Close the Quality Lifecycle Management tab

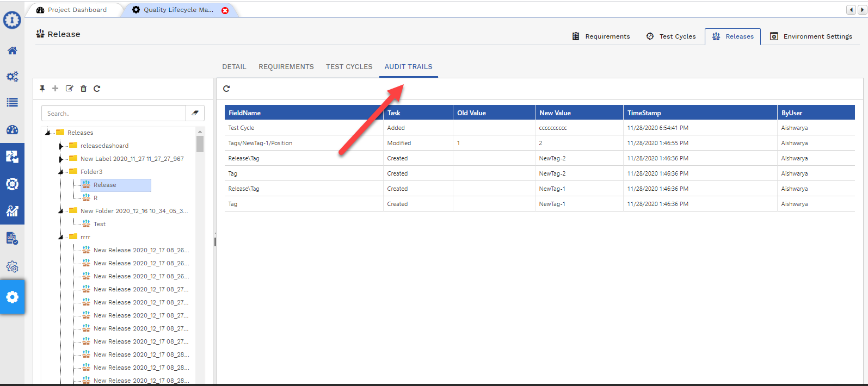(225, 10)
